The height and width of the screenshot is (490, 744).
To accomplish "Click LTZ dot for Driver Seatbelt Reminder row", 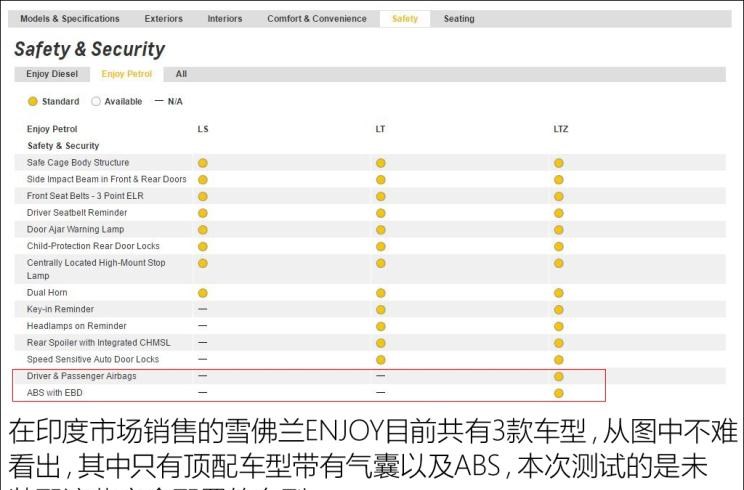I will click(558, 213).
